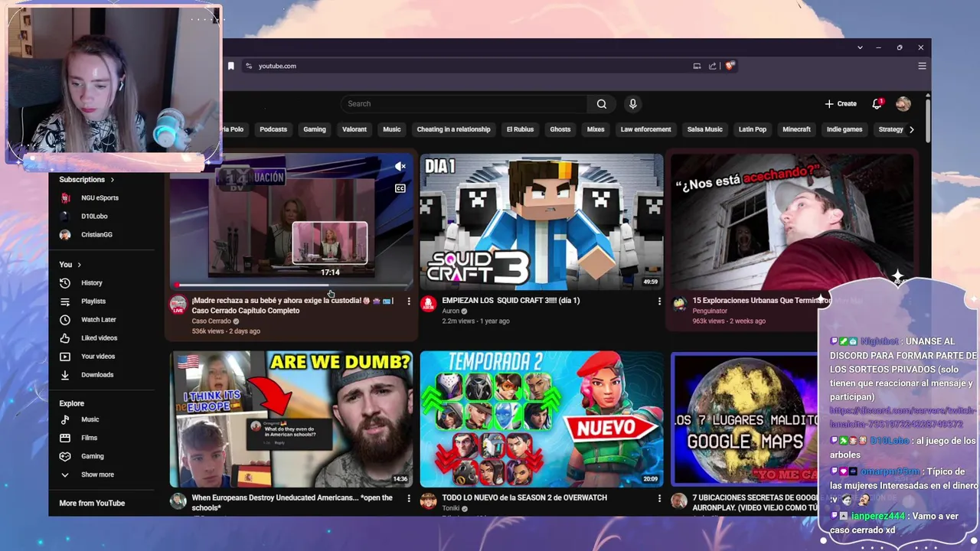This screenshot has width=980, height=551.
Task: Open the Caso Cerrado channel name
Action: [x=211, y=321]
